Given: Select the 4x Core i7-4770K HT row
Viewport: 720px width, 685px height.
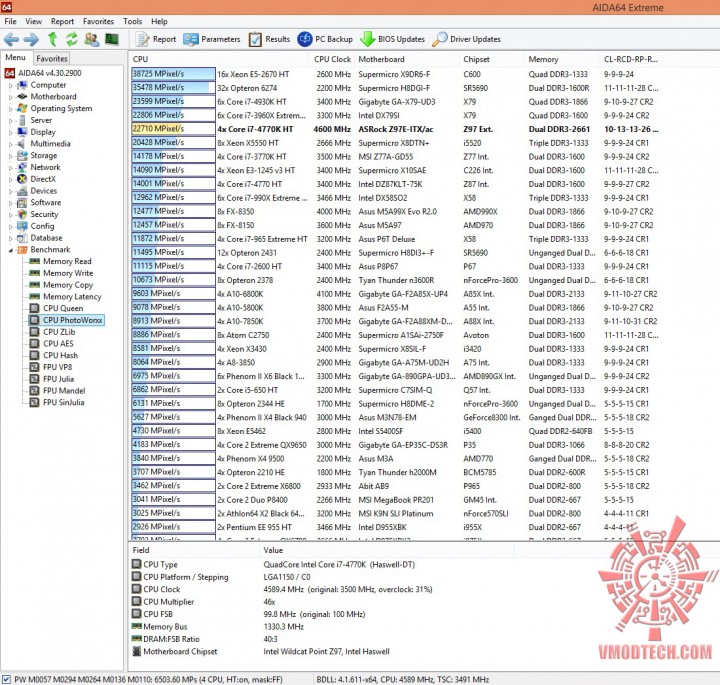Looking at the screenshot, I should point(395,129).
